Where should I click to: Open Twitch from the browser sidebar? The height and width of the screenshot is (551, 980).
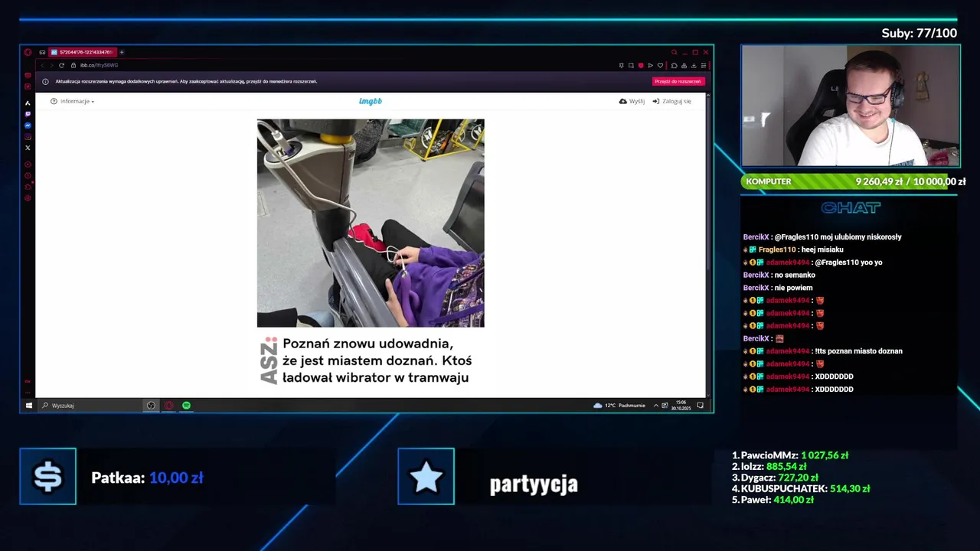(28, 114)
